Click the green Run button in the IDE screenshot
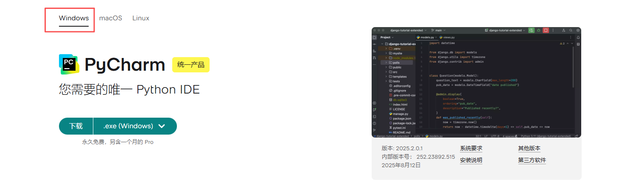This screenshot has height=193, width=644. tap(531, 30)
